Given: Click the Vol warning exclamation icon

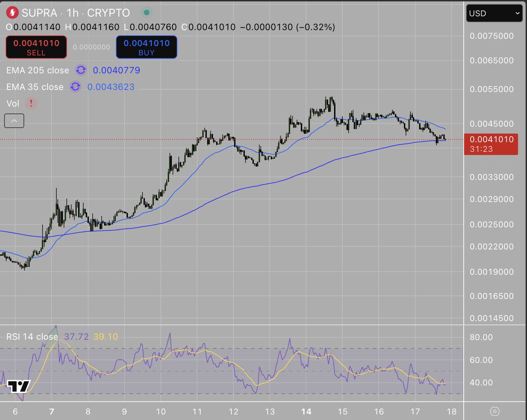Looking at the screenshot, I should pos(31,104).
